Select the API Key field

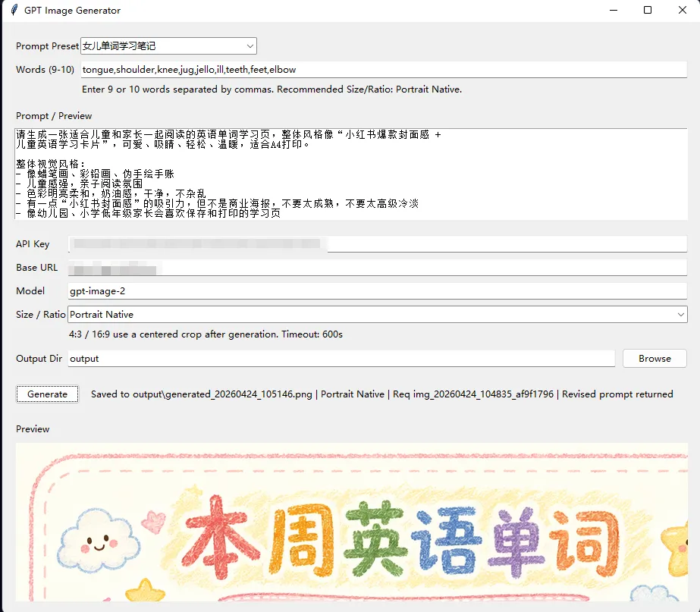pos(377,244)
